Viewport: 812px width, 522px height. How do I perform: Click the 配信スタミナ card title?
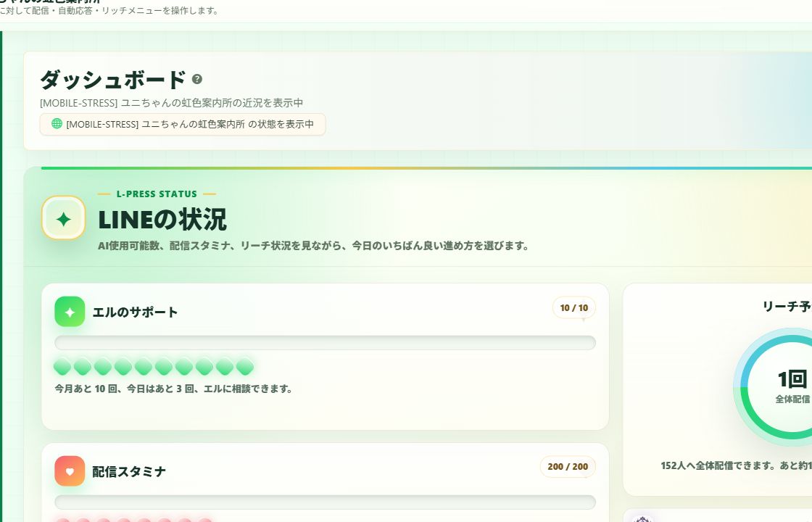pyautogui.click(x=129, y=472)
